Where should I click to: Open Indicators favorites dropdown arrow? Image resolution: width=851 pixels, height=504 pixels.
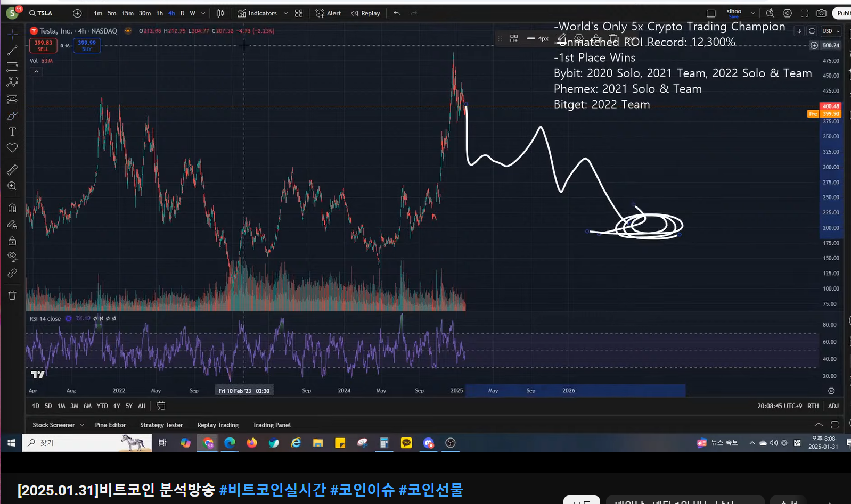tap(285, 13)
